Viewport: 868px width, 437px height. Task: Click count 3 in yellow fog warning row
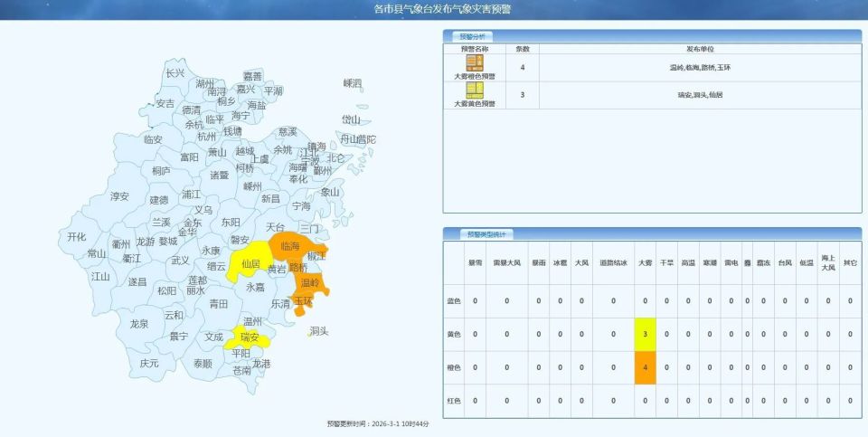tap(523, 95)
